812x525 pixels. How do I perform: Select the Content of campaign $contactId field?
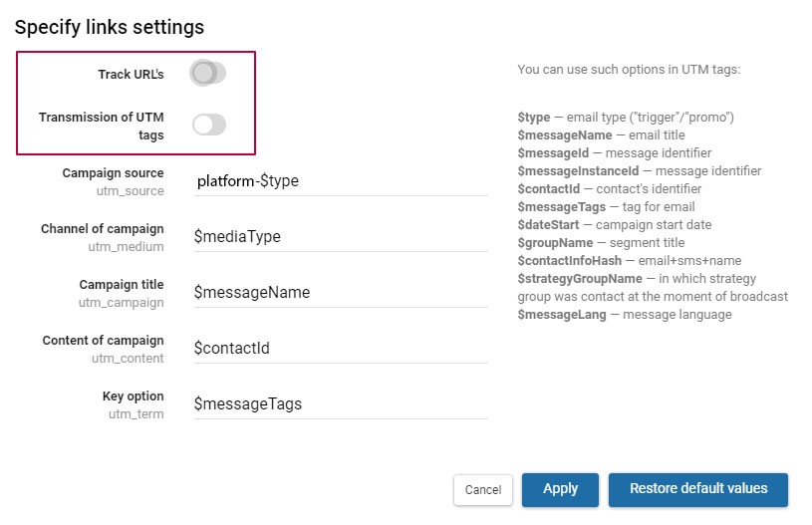click(340, 349)
